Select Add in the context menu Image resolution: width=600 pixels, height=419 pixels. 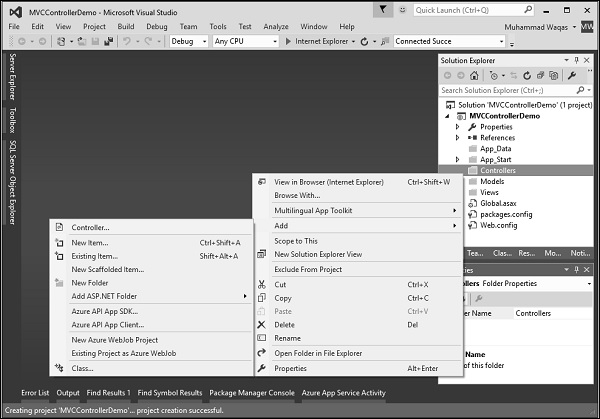click(357, 226)
